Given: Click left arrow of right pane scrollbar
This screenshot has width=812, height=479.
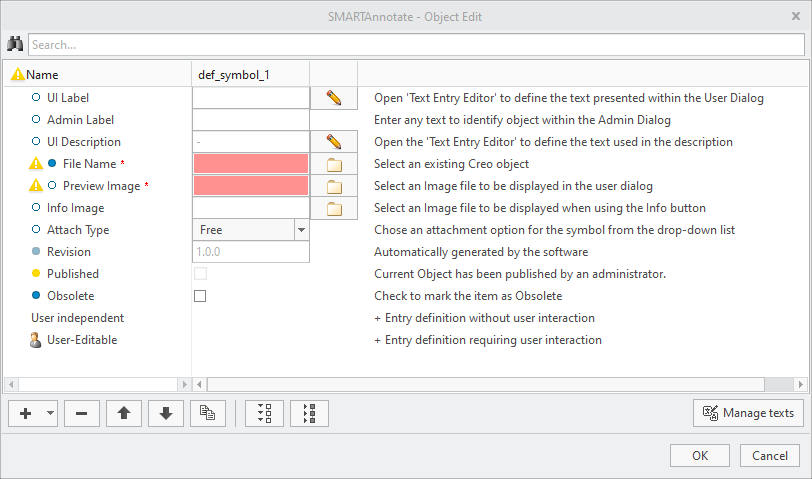Looking at the screenshot, I should (199, 384).
